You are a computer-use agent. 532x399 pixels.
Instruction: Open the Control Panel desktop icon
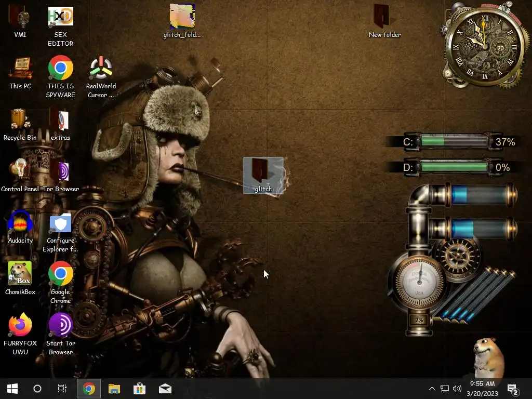[20, 176]
